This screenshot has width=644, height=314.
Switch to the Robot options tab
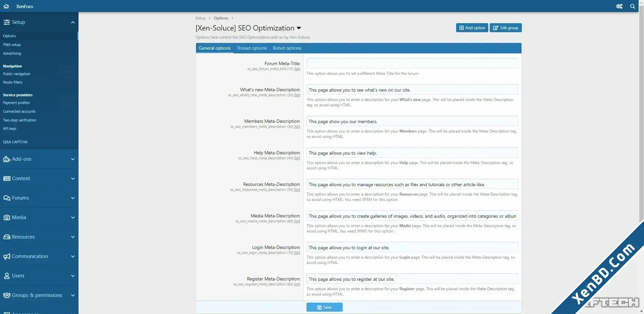287,48
